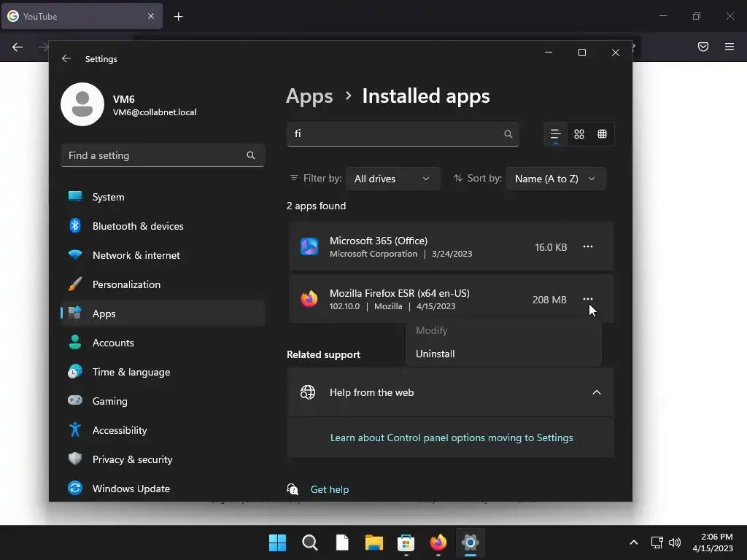
Task: Open Network & internet settings
Action: (x=163, y=255)
